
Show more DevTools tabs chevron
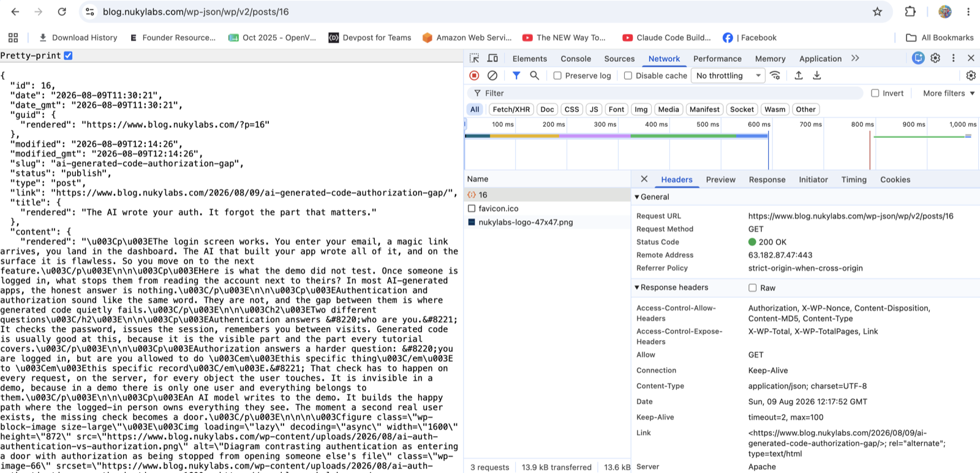(855, 58)
